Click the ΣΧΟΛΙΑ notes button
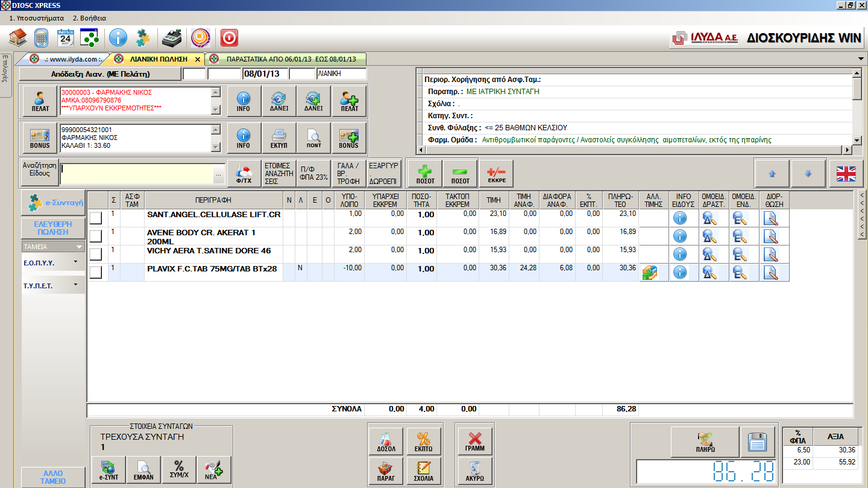The height and width of the screenshot is (488, 868). (x=423, y=471)
